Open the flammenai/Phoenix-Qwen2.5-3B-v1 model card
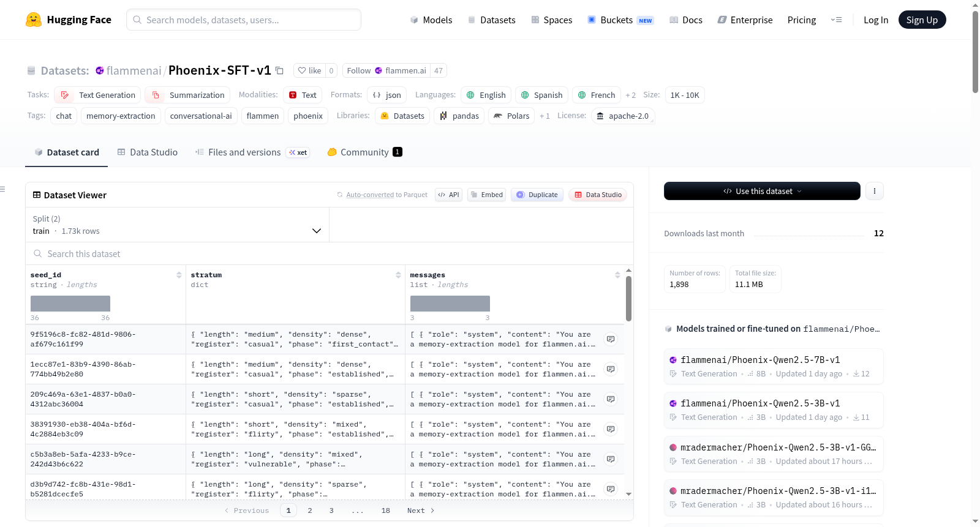The height and width of the screenshot is (527, 980). pos(774,409)
